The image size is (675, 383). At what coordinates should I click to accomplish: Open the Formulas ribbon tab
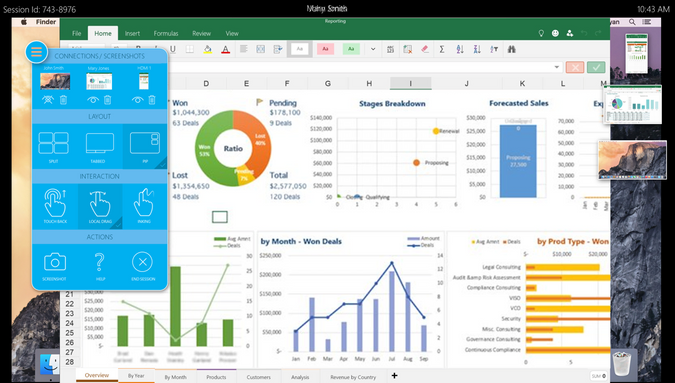[166, 33]
